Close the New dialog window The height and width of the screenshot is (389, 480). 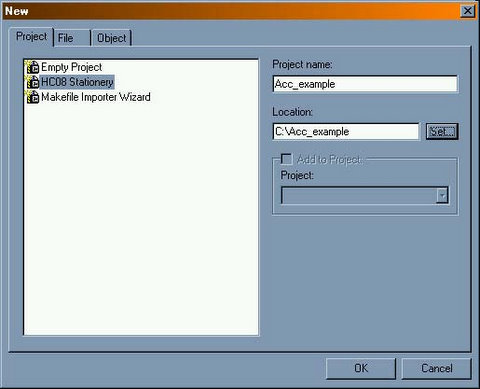pyautogui.click(x=468, y=11)
